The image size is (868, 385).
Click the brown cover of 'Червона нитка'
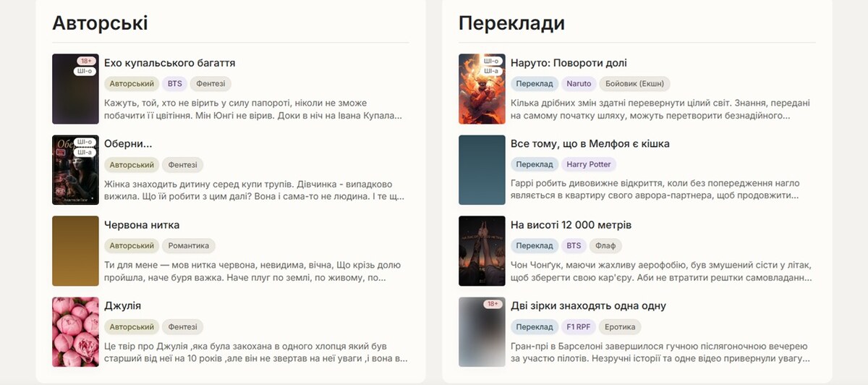click(75, 251)
